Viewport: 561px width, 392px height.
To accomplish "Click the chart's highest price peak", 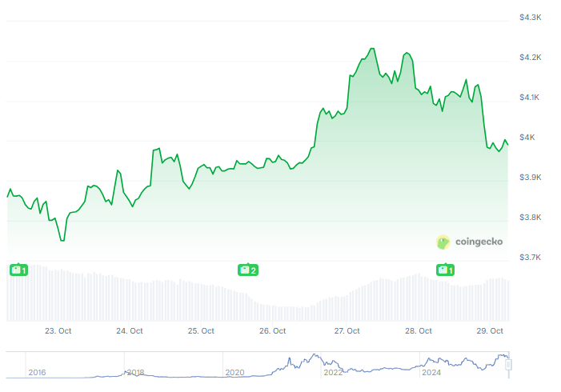I will coord(373,49).
